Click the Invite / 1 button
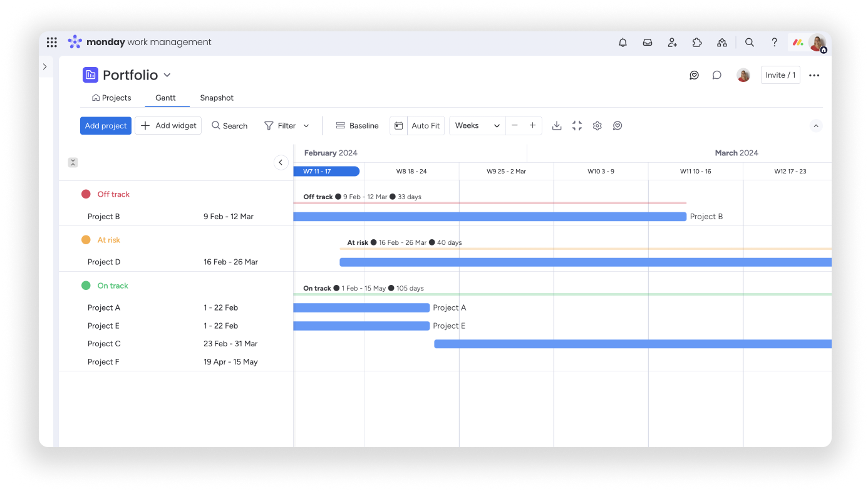The height and width of the screenshot is (491, 868). [x=780, y=75]
